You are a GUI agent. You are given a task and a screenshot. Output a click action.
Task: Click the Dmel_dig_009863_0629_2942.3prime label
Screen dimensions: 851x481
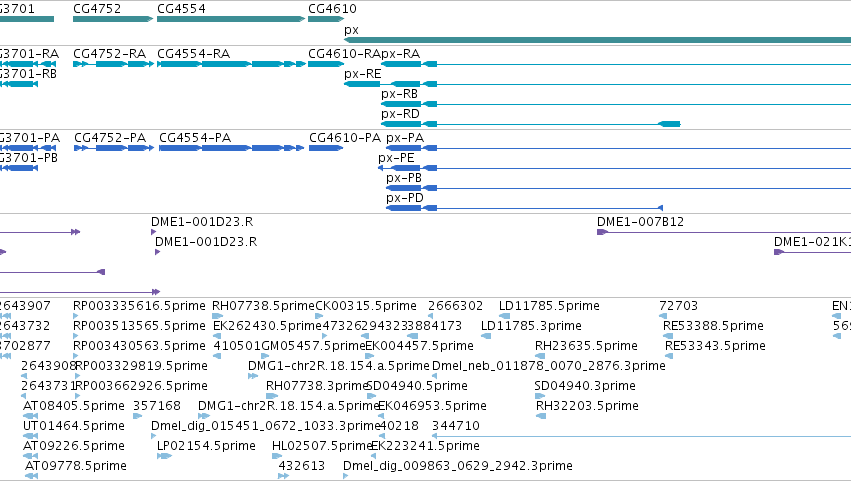coord(458,466)
